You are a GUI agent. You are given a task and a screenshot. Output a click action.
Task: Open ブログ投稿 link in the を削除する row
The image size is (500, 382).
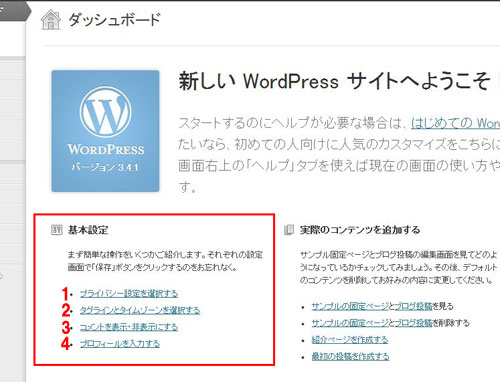pyautogui.click(x=413, y=323)
